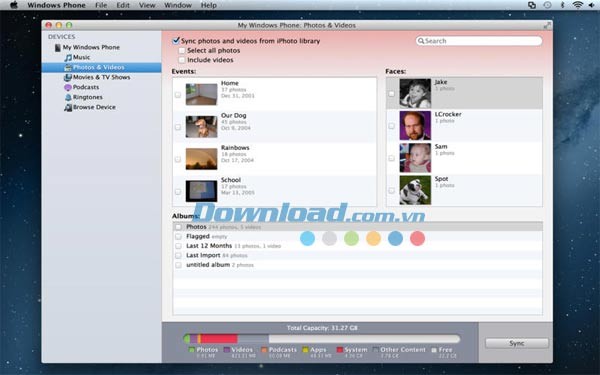Screen dimensions: 600x375
Task: Open the Windows Phone application menu
Action: 57,5
